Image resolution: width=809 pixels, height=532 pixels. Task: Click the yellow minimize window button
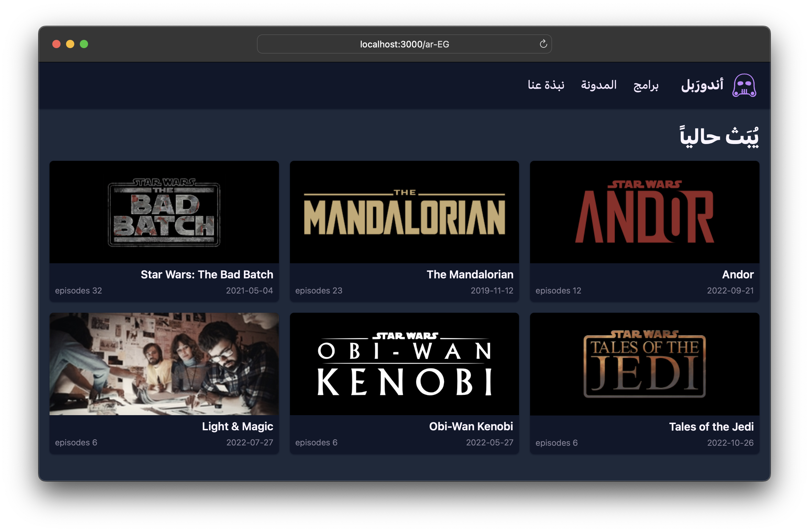point(70,44)
